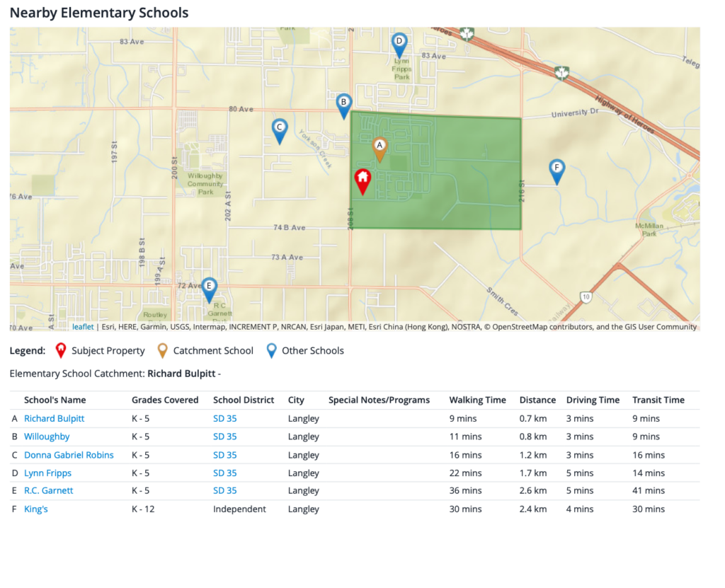725x588 pixels.
Task: Click the Smith Cres street label
Action: point(502,301)
